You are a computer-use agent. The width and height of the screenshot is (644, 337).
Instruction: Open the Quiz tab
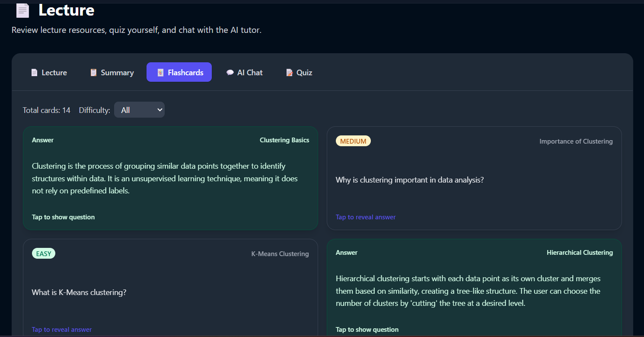coord(299,72)
